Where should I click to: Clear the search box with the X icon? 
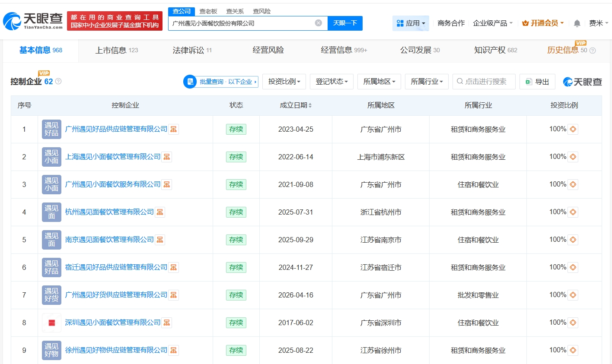point(319,23)
